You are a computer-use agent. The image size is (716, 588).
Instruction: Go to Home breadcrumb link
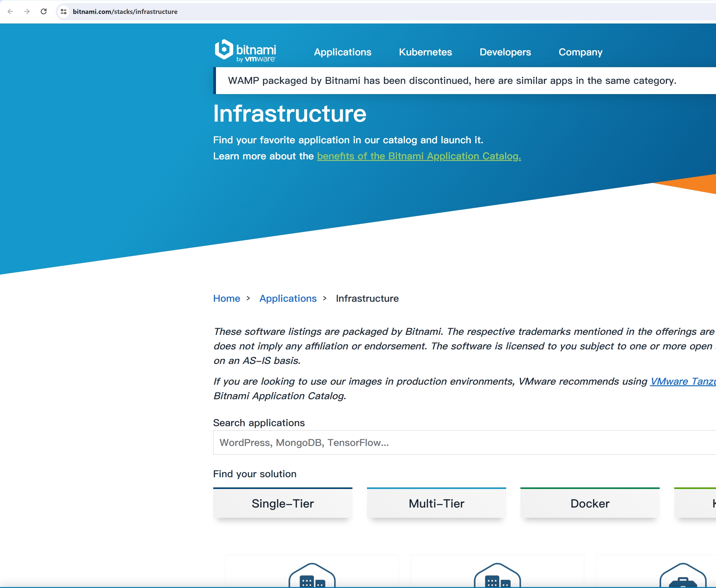pyautogui.click(x=226, y=298)
